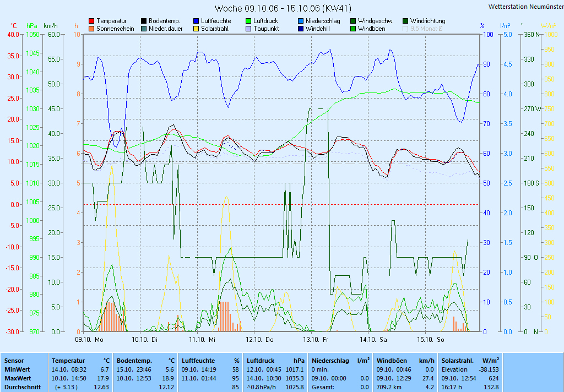
Task: Click the 1025.8 average pressure value
Action: tap(295, 388)
